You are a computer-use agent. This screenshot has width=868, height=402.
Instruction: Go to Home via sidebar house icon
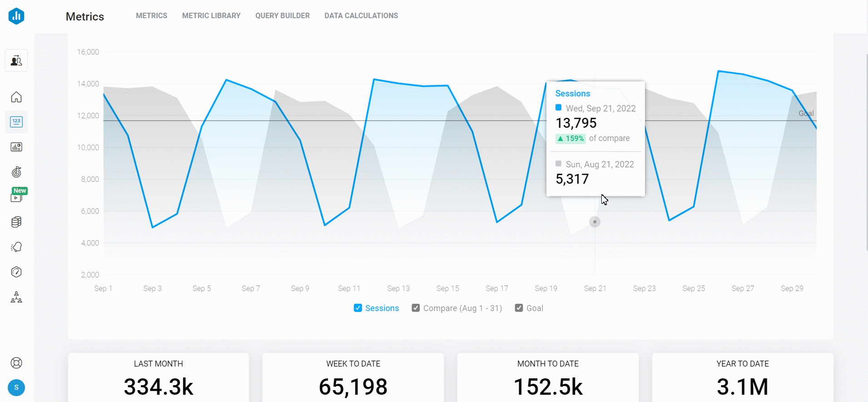16,97
